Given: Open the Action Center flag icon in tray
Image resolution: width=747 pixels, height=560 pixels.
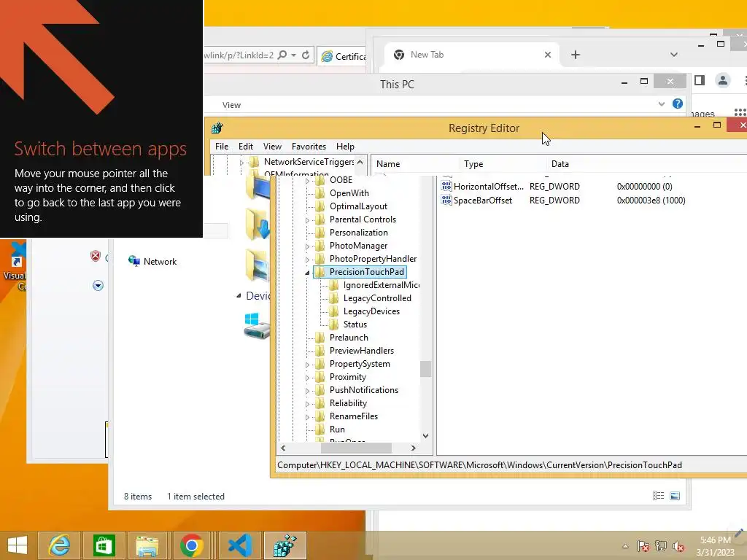Looking at the screenshot, I should pos(643,546).
